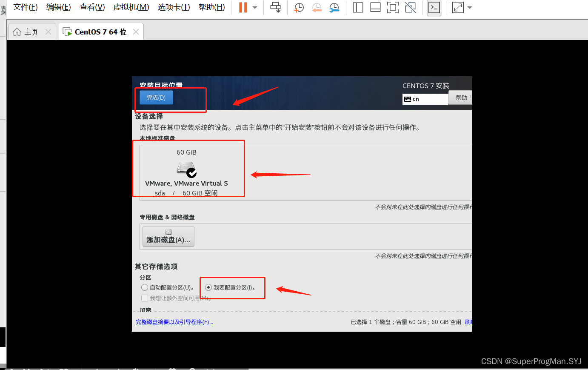
Task: Click the sda / 60 GiB 空闲 text
Action: click(186, 193)
